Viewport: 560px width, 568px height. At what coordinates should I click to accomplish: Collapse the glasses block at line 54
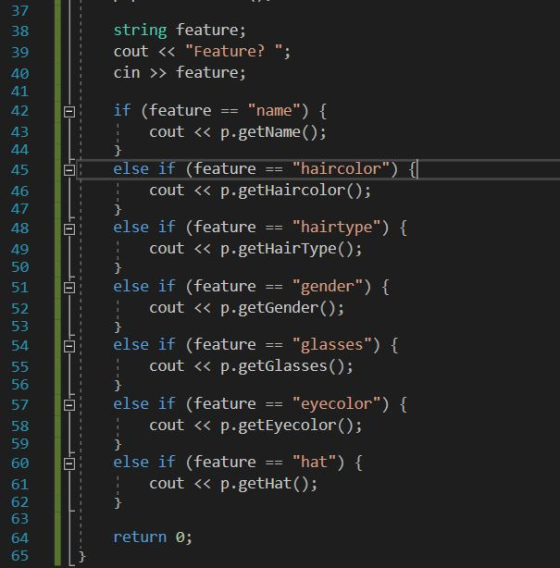click(x=69, y=346)
